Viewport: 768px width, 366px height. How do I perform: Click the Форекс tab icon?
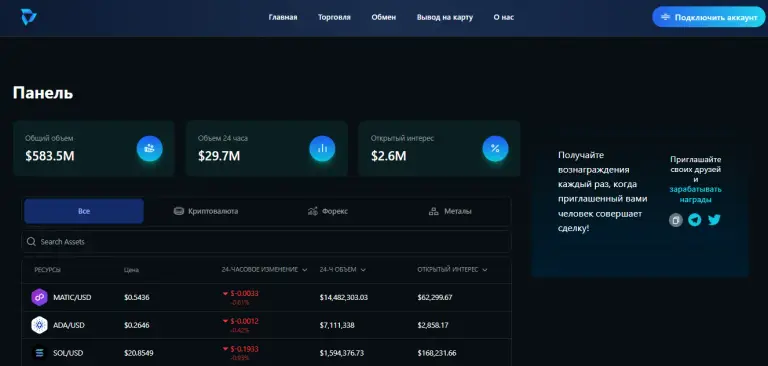pos(312,211)
